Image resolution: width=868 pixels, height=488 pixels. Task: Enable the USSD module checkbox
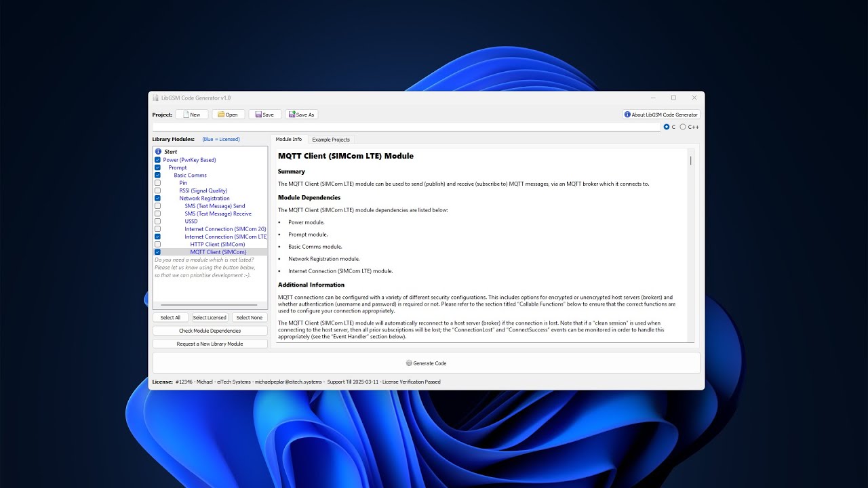158,221
